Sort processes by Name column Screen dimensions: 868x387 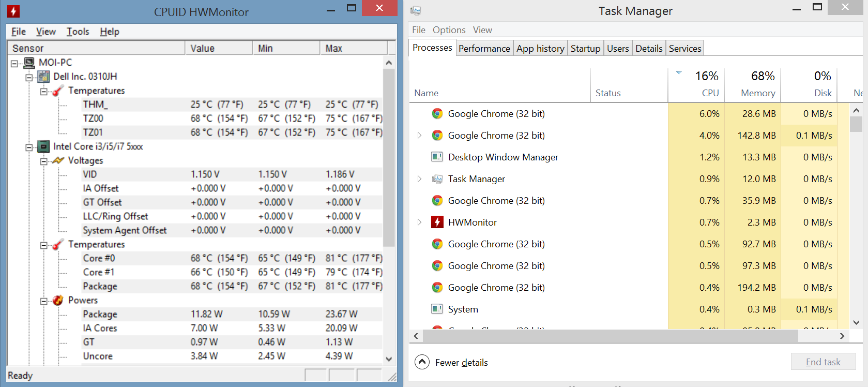[500, 85]
